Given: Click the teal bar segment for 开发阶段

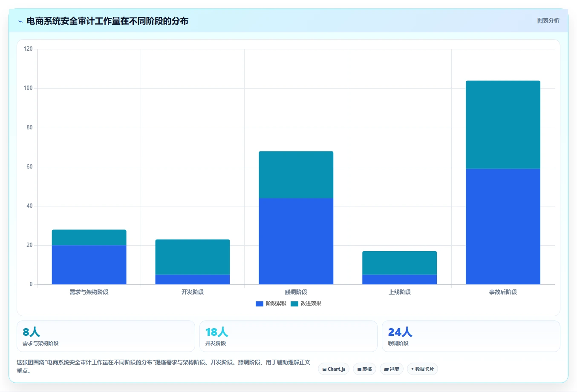Looking at the screenshot, I should tap(193, 257).
